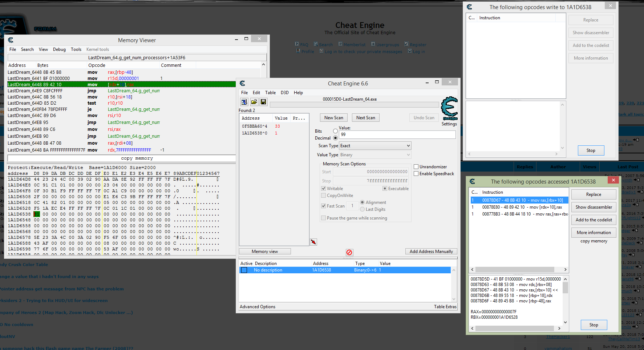This screenshot has height=350, width=644.
Task: Click Table Extras at the bottom
Action: [445, 307]
